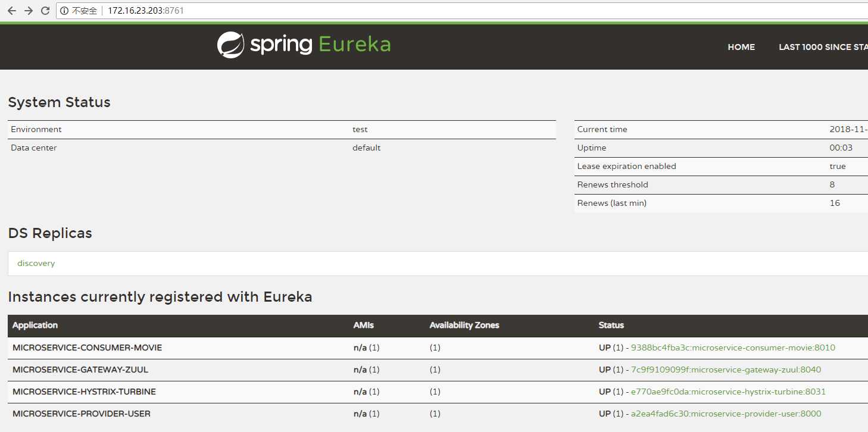Open the microservice-hystrix-turbine:8031 instance link
Screen dimensions: 868x432
[728, 392]
